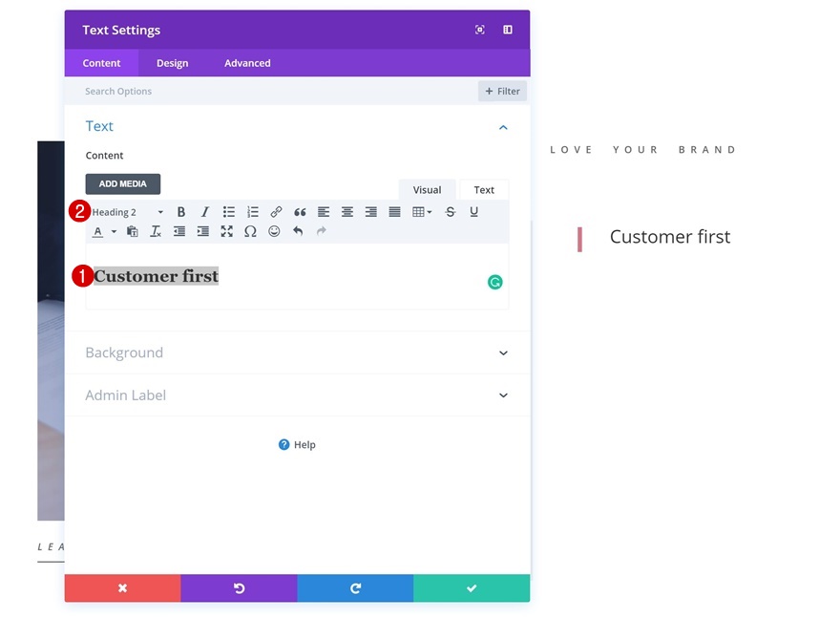
Task: Open the table insert dropdown
Action: click(422, 212)
